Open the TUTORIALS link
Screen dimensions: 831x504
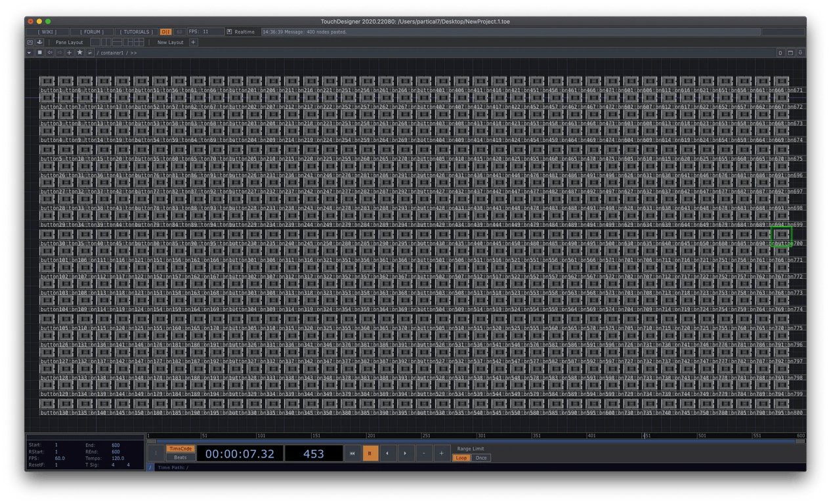coord(137,31)
